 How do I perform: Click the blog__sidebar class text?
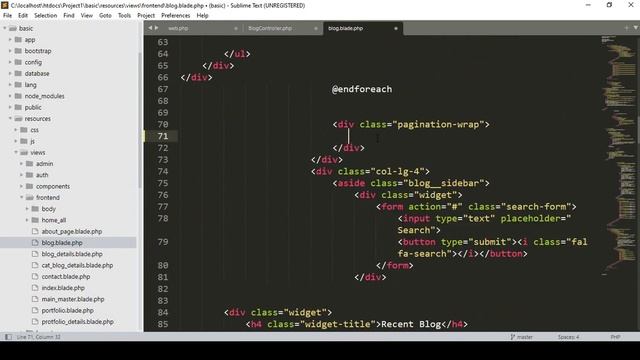click(x=444, y=183)
